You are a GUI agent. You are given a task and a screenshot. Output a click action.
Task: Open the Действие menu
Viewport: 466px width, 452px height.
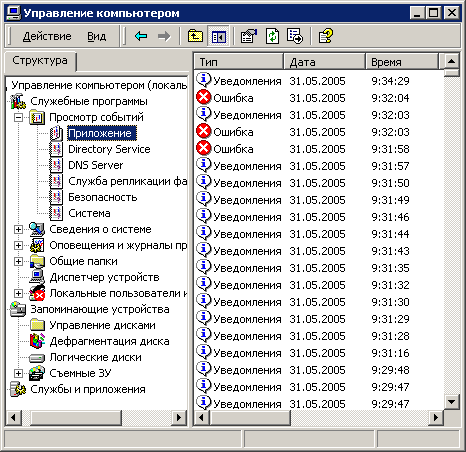[47, 36]
